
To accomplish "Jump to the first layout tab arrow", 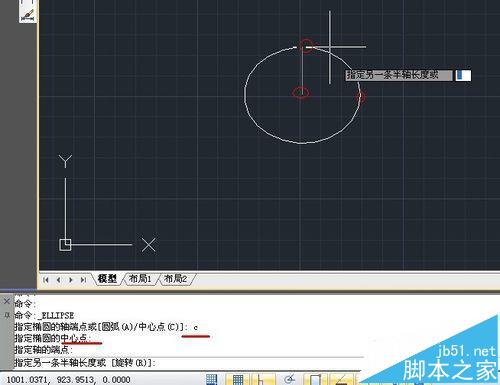I will click(46, 280).
